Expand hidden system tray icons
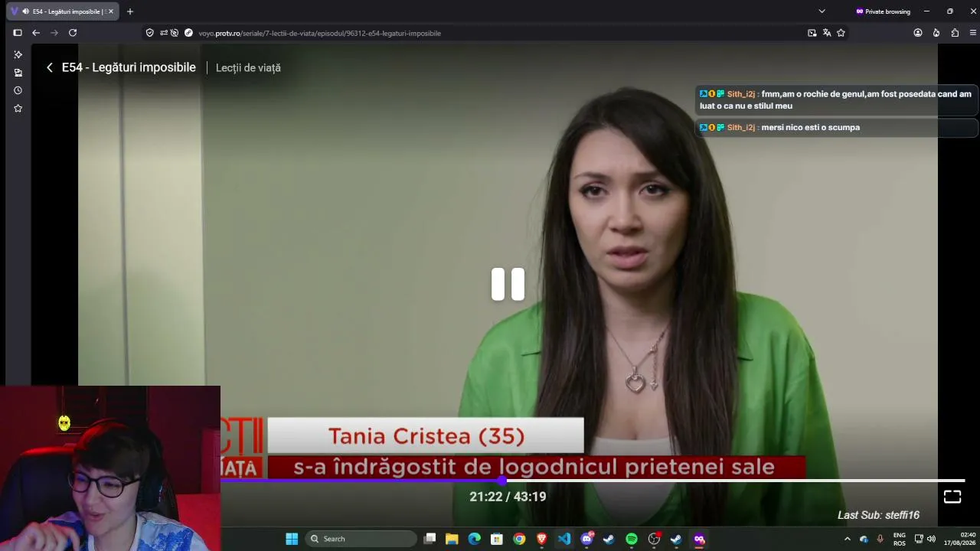The width and height of the screenshot is (980, 551). point(847,539)
